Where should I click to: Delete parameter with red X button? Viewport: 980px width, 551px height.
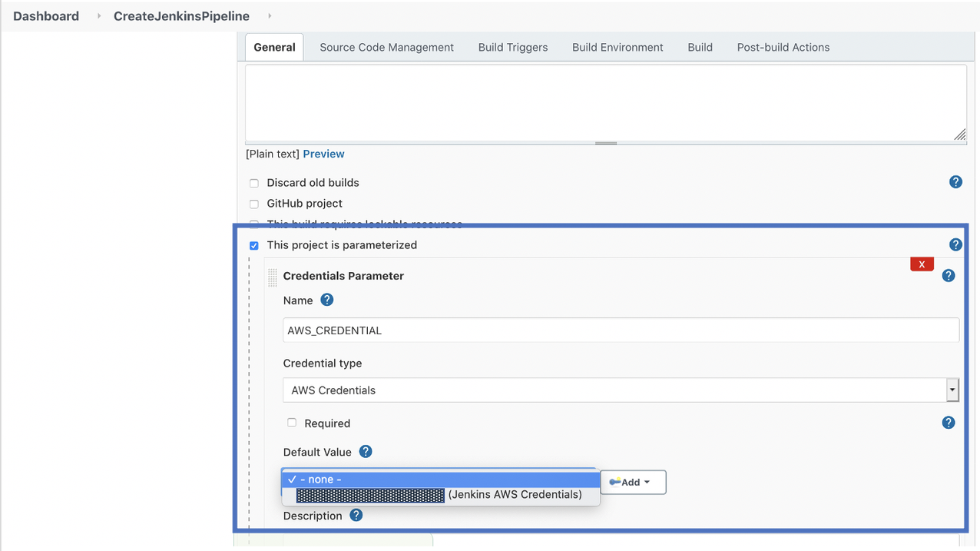(921, 264)
